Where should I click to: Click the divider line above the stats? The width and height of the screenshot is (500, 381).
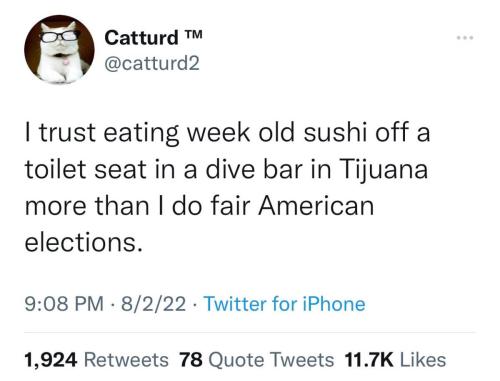pos(250,332)
